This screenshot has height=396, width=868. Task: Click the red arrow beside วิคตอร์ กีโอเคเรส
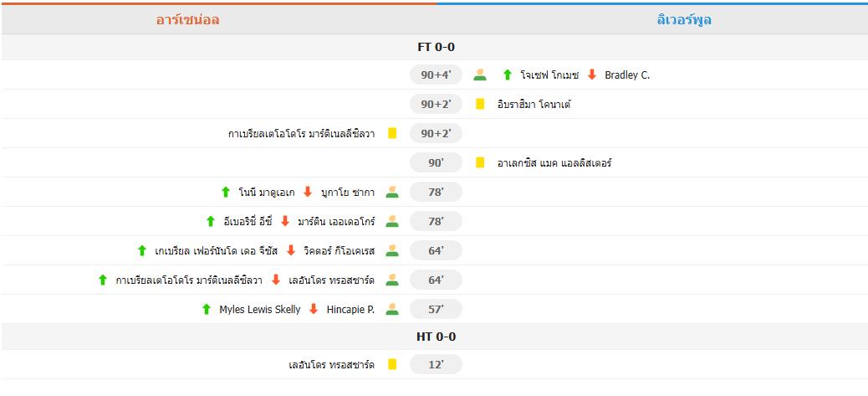(x=291, y=251)
